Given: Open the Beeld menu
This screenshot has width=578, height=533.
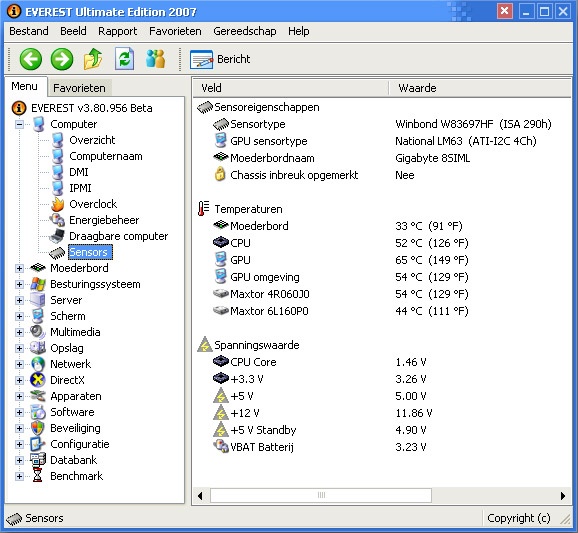Looking at the screenshot, I should click(x=73, y=31).
